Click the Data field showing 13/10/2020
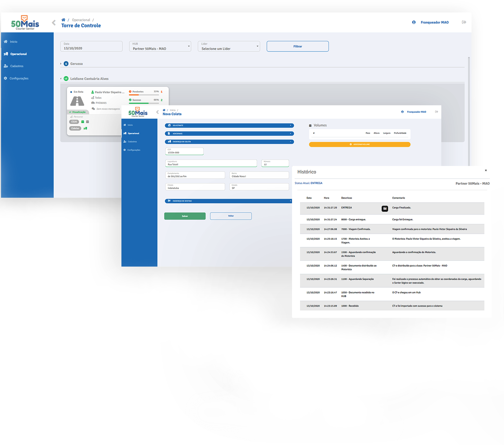 pyautogui.click(x=91, y=46)
